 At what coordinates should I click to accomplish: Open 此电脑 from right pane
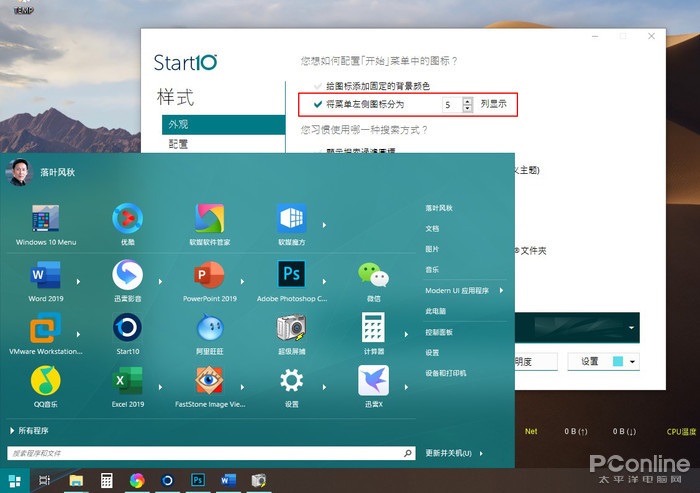coord(436,311)
